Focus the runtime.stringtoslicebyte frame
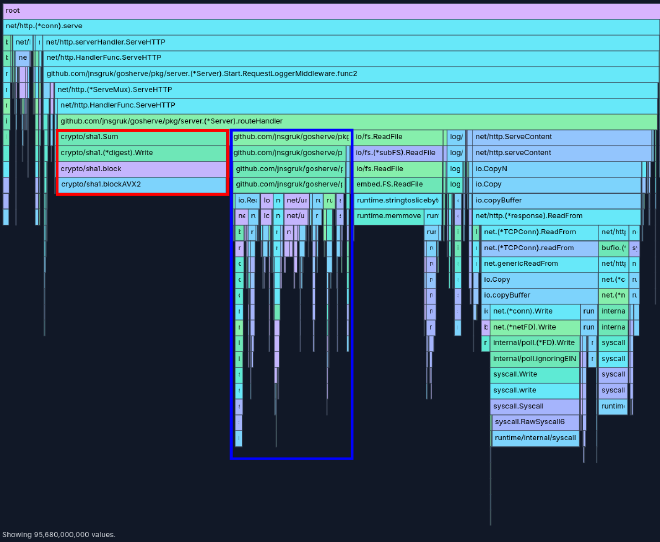Screen dimensions: 660x542 [397, 200]
